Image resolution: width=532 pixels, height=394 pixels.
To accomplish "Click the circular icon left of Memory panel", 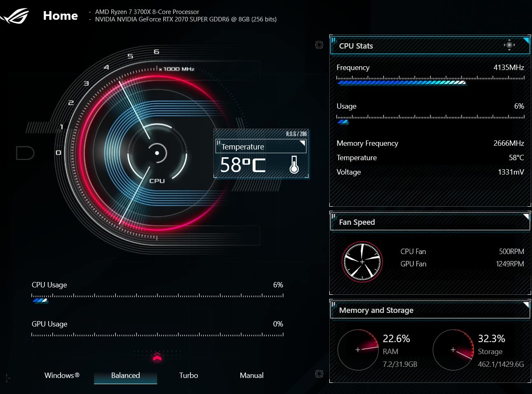I will pyautogui.click(x=319, y=373).
